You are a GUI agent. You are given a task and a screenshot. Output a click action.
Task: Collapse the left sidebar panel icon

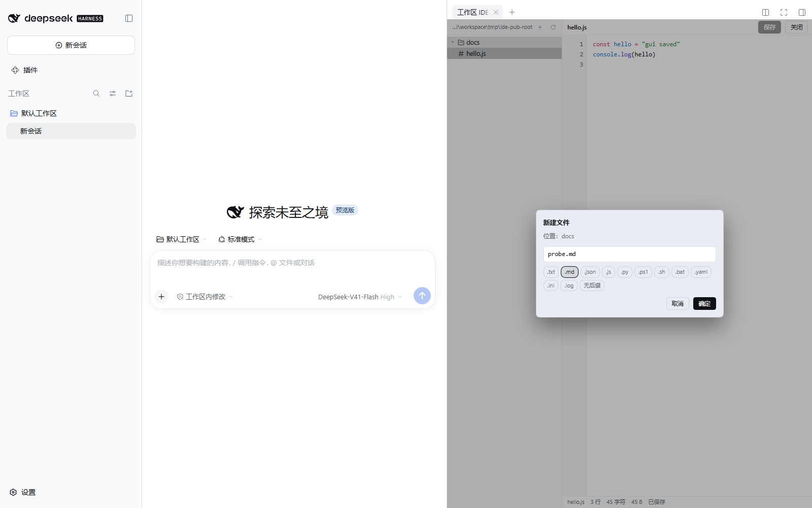tap(129, 18)
